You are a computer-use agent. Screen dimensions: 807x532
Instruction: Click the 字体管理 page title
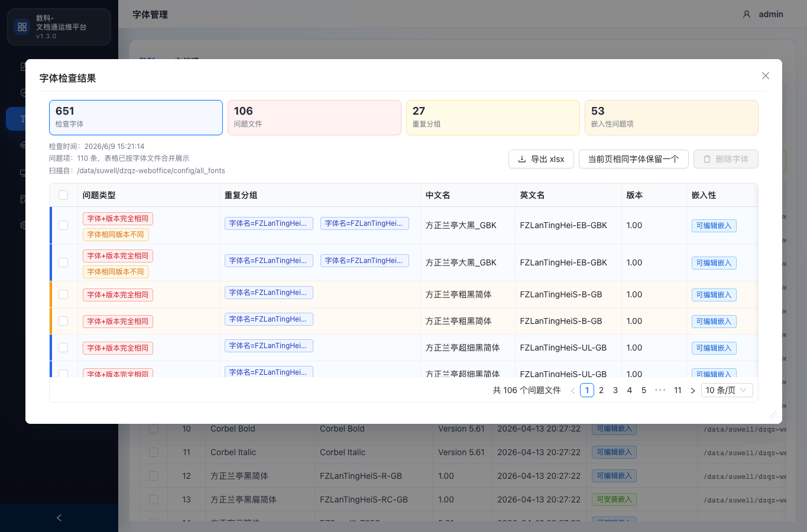(x=150, y=14)
